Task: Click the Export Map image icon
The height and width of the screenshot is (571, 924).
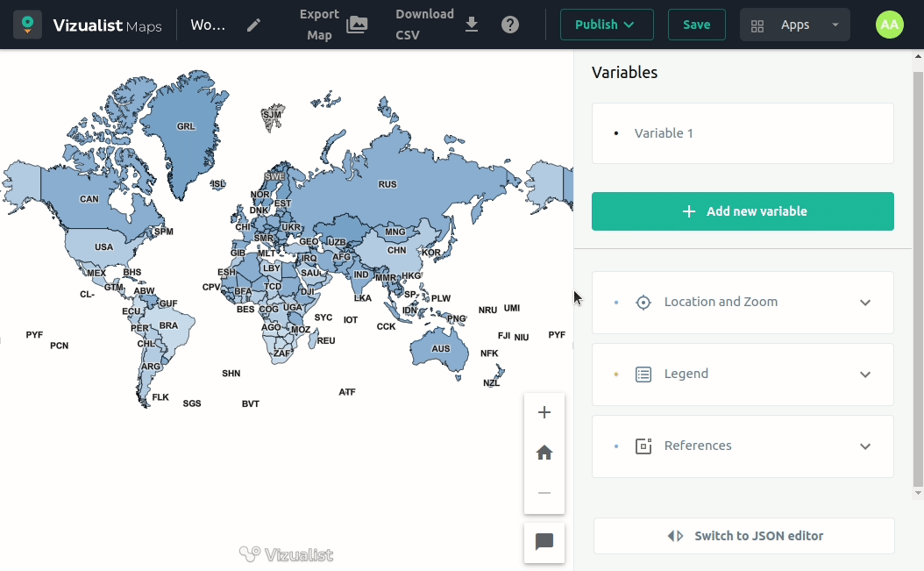Action: click(357, 25)
